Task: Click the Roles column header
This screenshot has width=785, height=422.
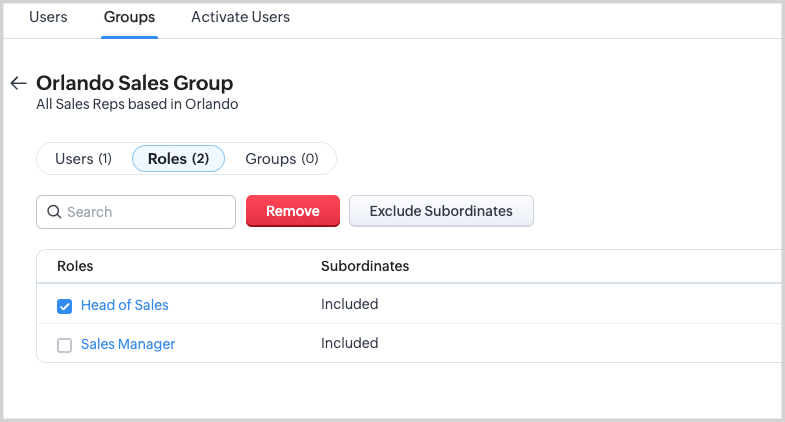Action: [x=75, y=266]
